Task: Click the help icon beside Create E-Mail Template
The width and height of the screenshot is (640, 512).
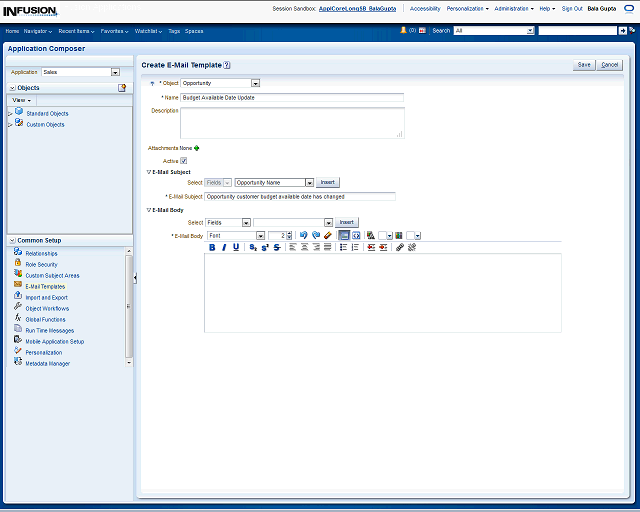Action: pyautogui.click(x=227, y=64)
